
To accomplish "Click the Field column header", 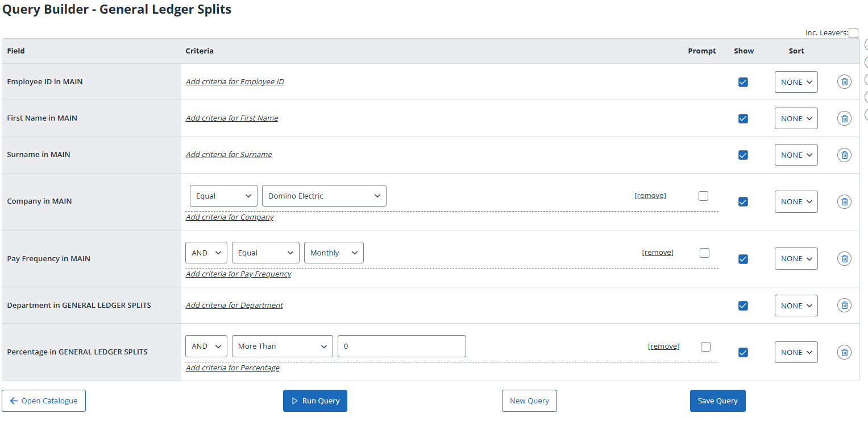I will coord(16,51).
